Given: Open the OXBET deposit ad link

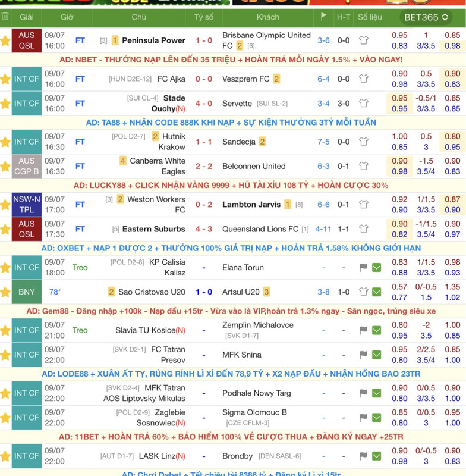Looking at the screenshot, I should click(231, 248).
